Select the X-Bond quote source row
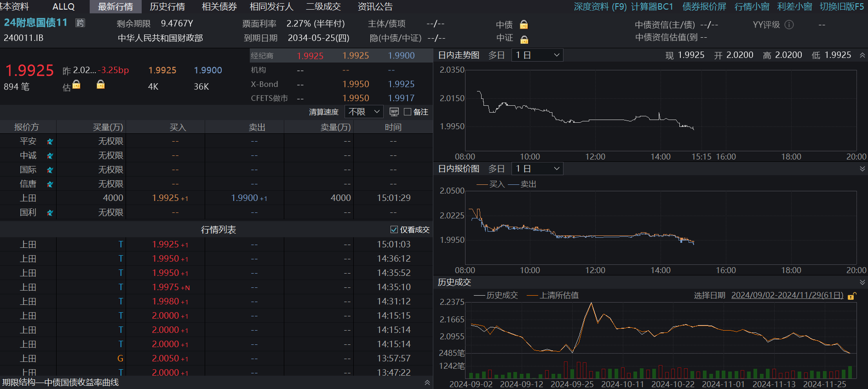Screen dimensions: 868x389 click(x=341, y=84)
